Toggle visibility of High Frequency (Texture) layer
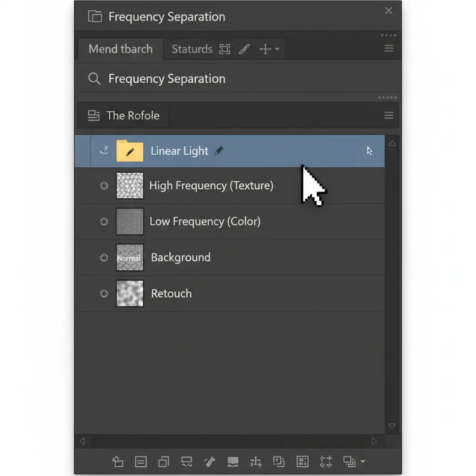476x476 pixels. [x=104, y=185]
